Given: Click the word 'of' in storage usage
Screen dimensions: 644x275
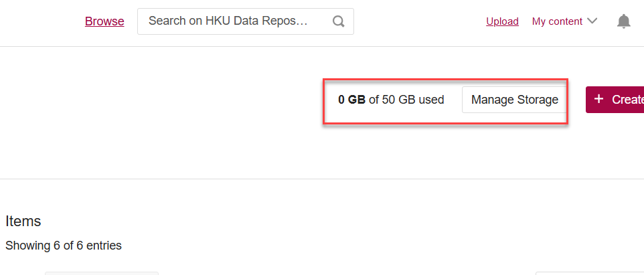Looking at the screenshot, I should click(x=374, y=100).
